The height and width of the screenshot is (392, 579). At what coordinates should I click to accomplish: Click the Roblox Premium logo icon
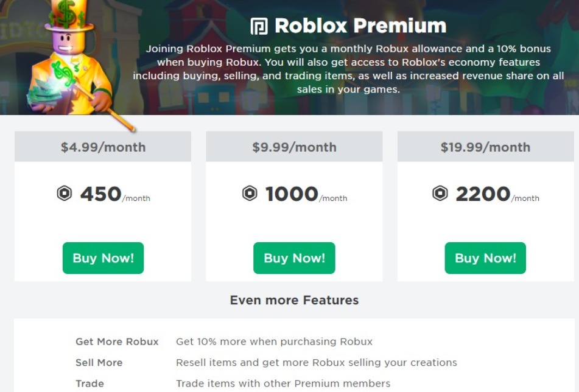coord(259,26)
